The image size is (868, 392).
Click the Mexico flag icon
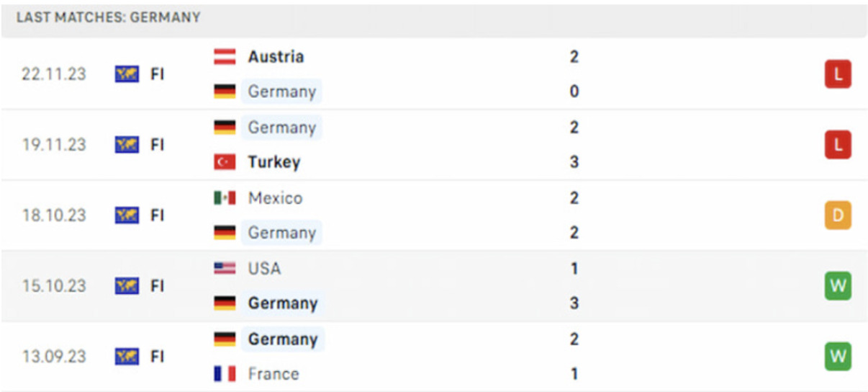[225, 198]
